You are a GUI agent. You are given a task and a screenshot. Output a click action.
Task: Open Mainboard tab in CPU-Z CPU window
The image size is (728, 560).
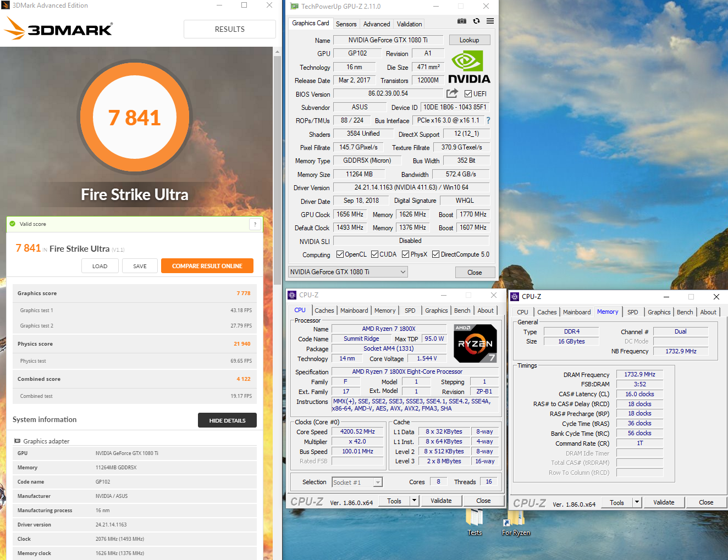[354, 311]
